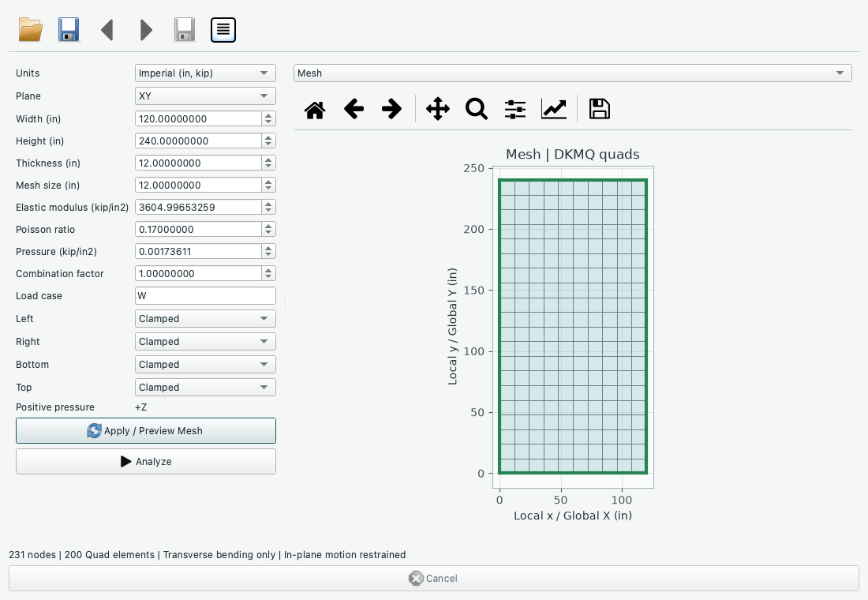Screen dimensions: 868x600
Task: Open the Plane dropdown
Action: [205, 96]
